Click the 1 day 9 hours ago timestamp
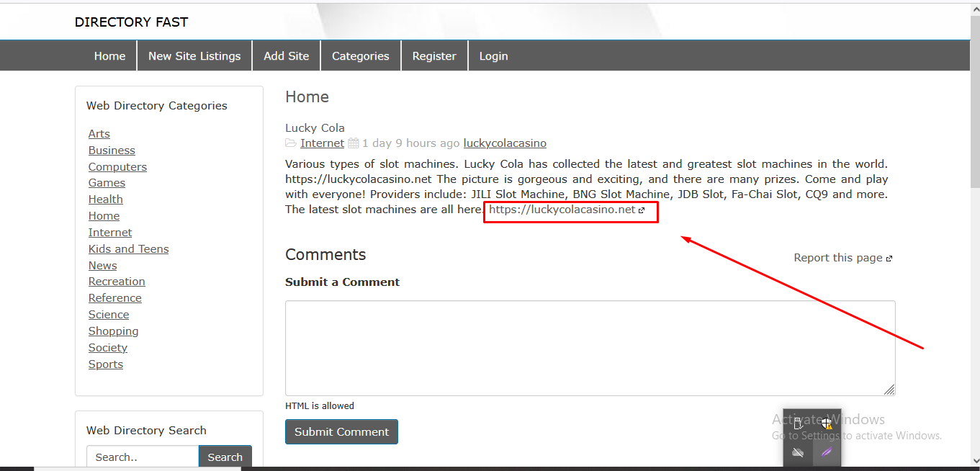The image size is (980, 471). pyautogui.click(x=410, y=143)
